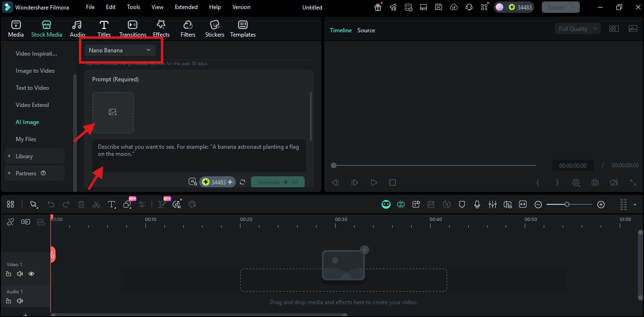This screenshot has width=644, height=317.
Task: Lock the Video 1 track
Action: point(9,274)
